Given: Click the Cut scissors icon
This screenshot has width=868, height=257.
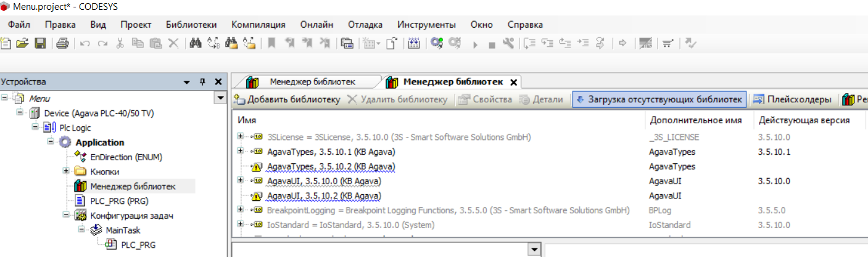Looking at the screenshot, I should (x=120, y=44).
